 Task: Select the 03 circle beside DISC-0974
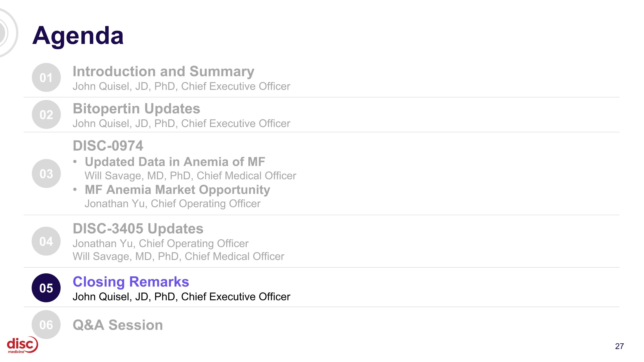[x=46, y=173]
